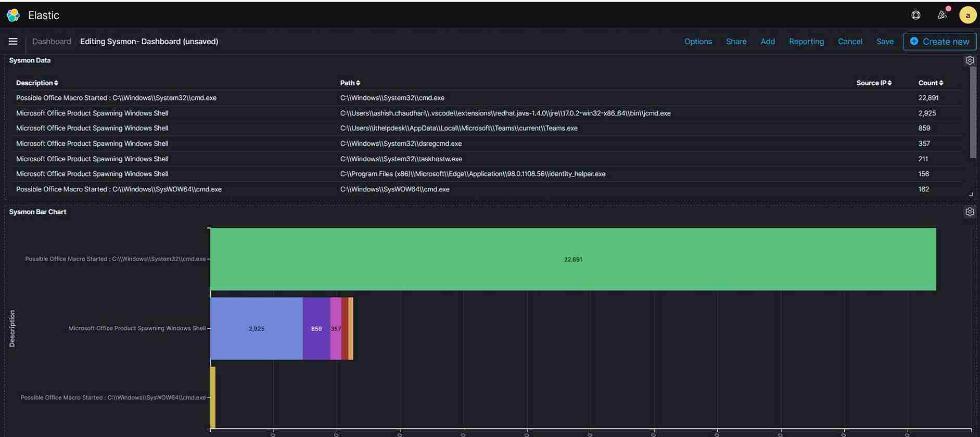The image size is (980, 437).
Task: Open the Share menu
Action: pos(736,41)
